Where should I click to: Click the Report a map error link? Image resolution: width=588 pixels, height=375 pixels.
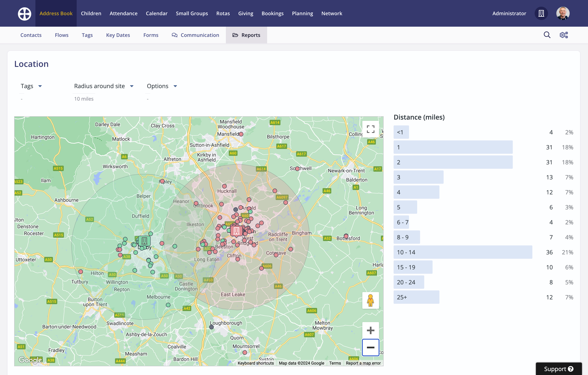[363, 363]
